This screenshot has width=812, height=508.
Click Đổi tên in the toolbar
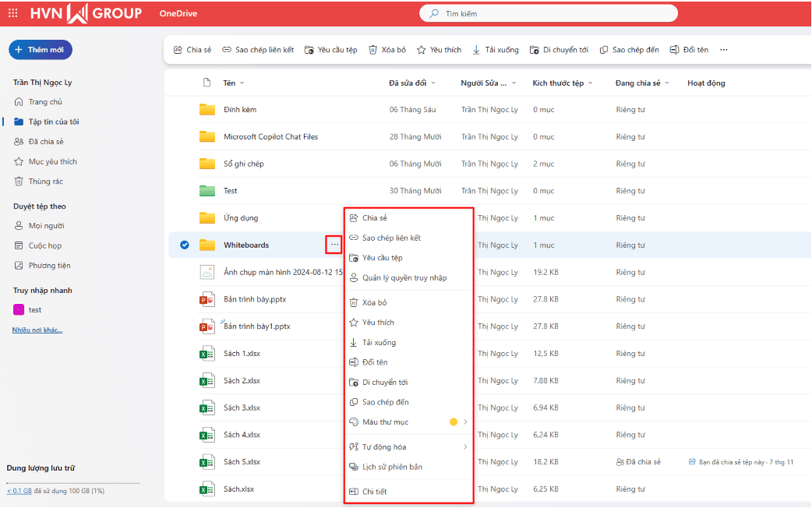coord(690,50)
